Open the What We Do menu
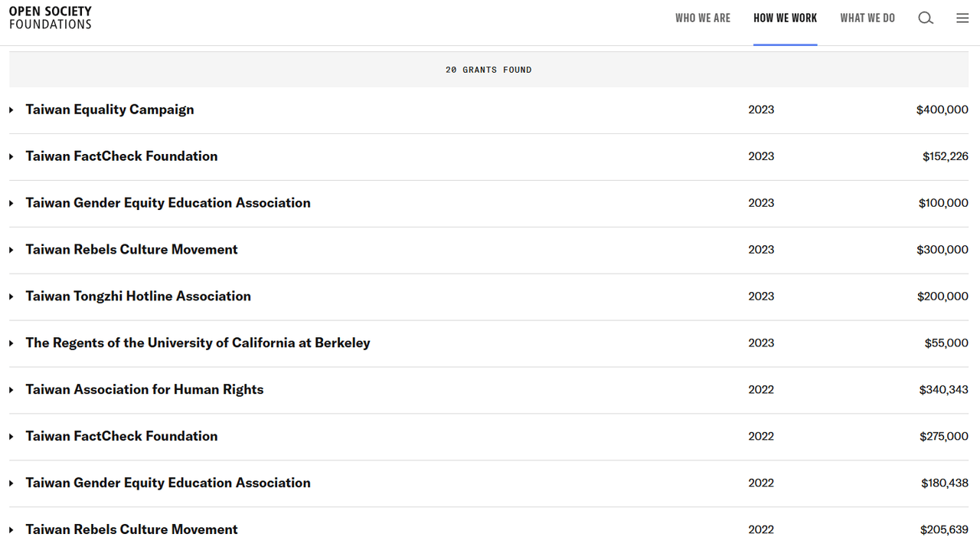Viewport: 980px width, 544px height. (867, 18)
